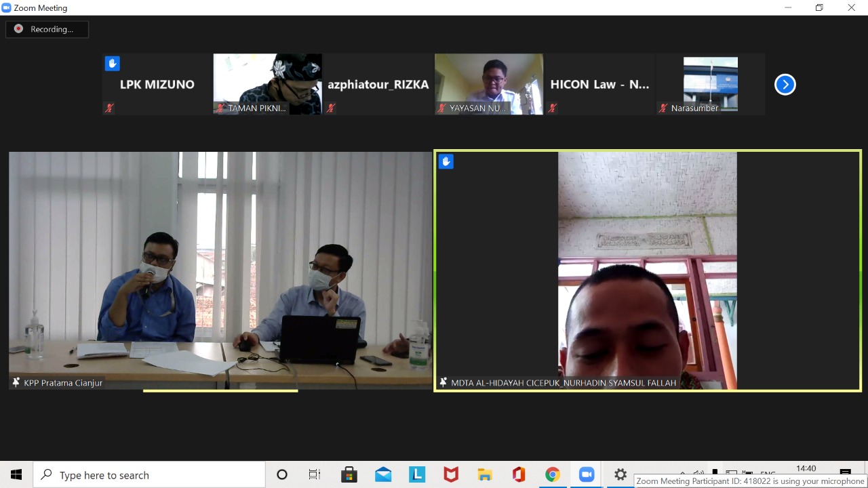Click raised hand icon on MDTA AL-HIDAYAH video

click(446, 161)
